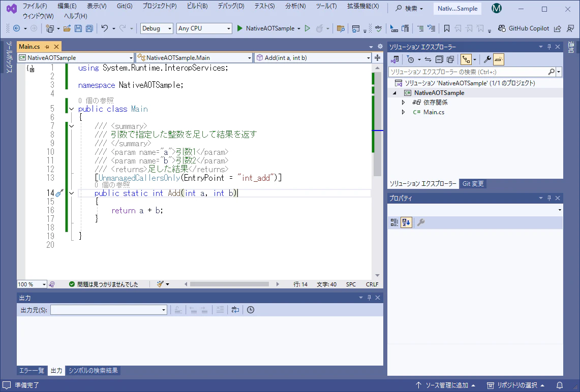Toggle Preview Selected Items button
The height and width of the screenshot is (392, 580).
coord(498,59)
